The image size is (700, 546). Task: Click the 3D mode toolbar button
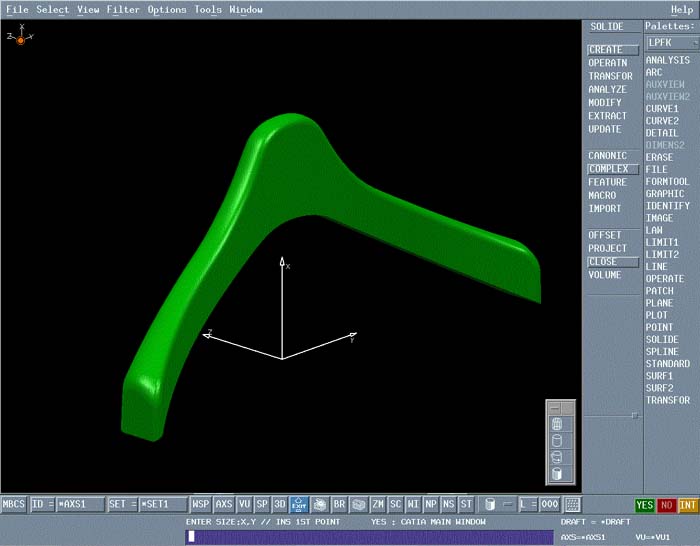coord(280,505)
